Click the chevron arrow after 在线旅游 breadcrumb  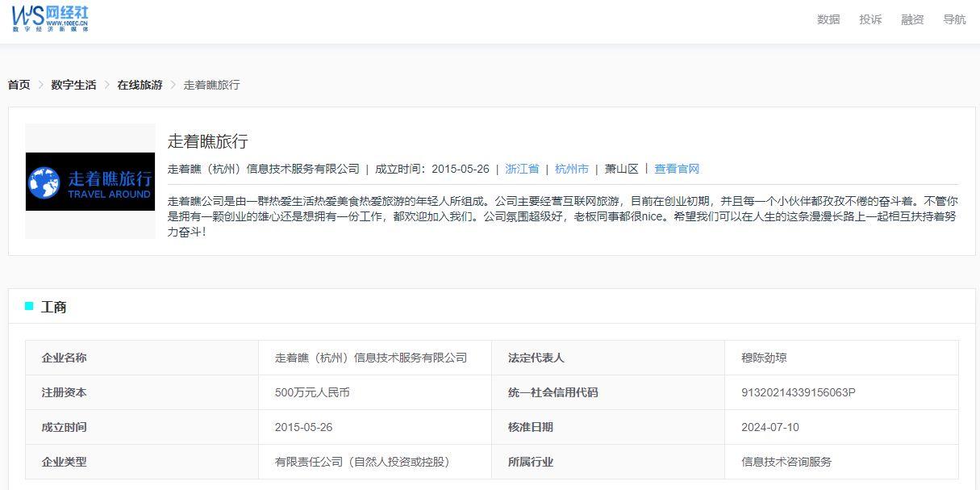click(x=173, y=85)
